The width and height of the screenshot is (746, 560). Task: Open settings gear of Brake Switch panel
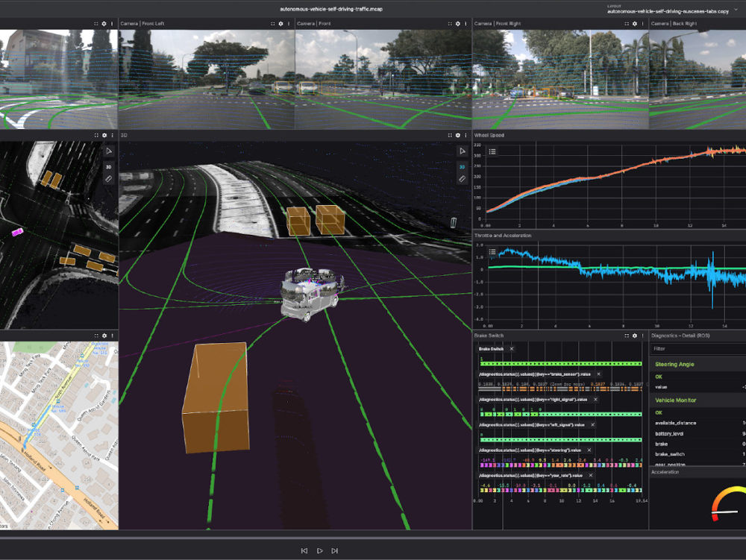coord(635,336)
